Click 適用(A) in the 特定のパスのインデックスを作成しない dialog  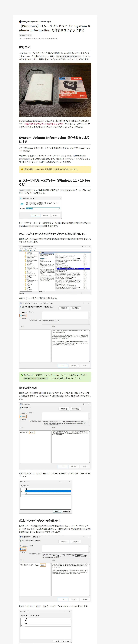[x=85, y=599]
